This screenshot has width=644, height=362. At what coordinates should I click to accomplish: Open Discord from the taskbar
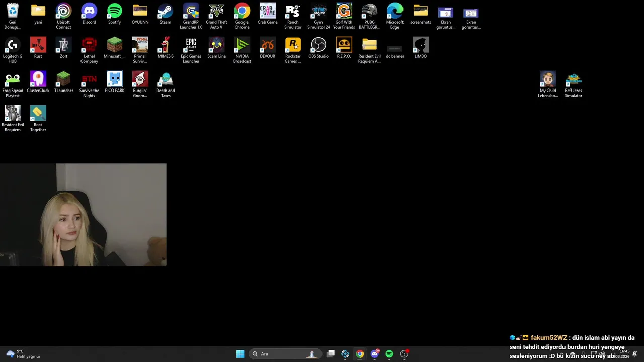point(374,354)
